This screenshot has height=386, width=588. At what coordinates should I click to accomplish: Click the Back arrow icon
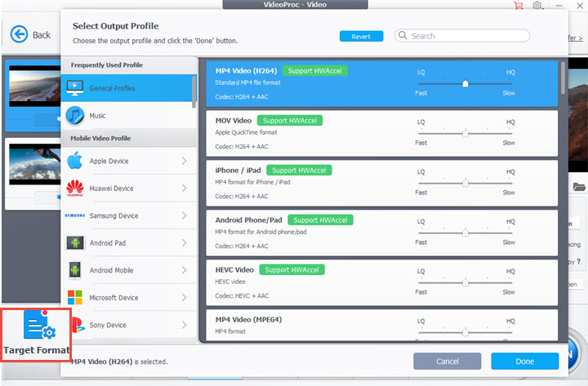coord(19,35)
